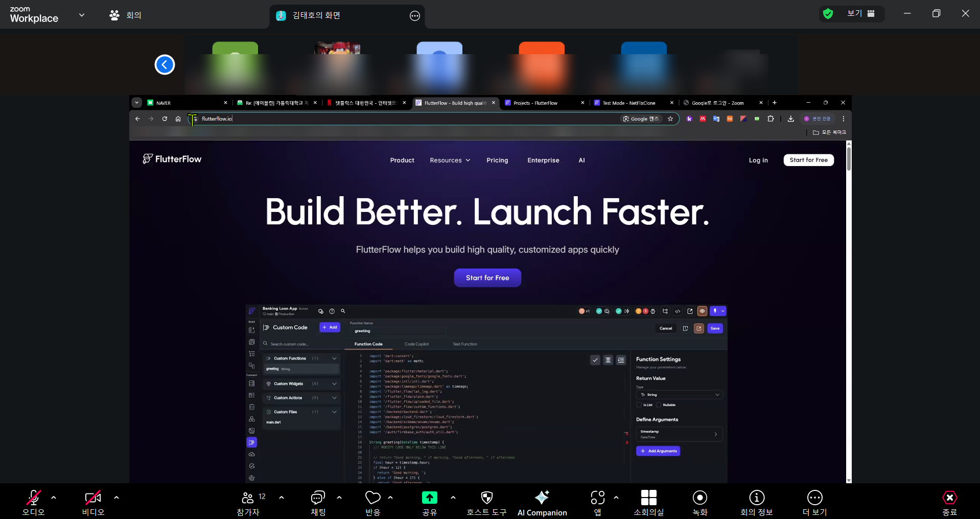Reload the FlutterFlow page

coord(165,119)
